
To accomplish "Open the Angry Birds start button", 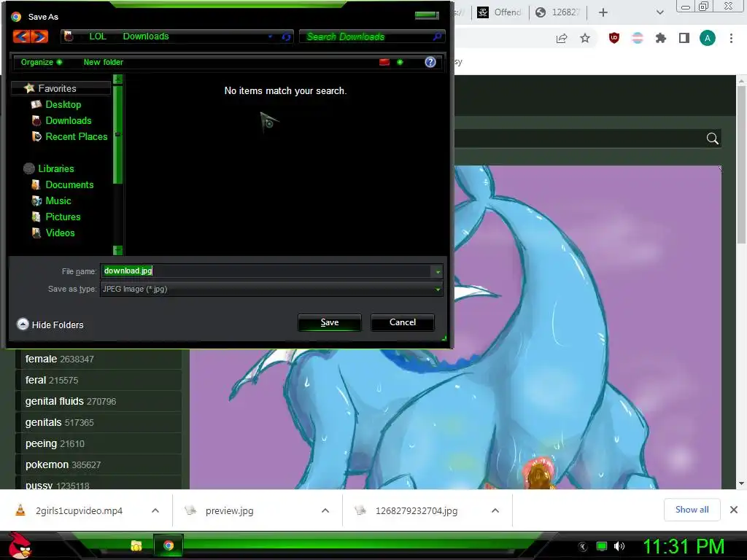I will pos(20,545).
